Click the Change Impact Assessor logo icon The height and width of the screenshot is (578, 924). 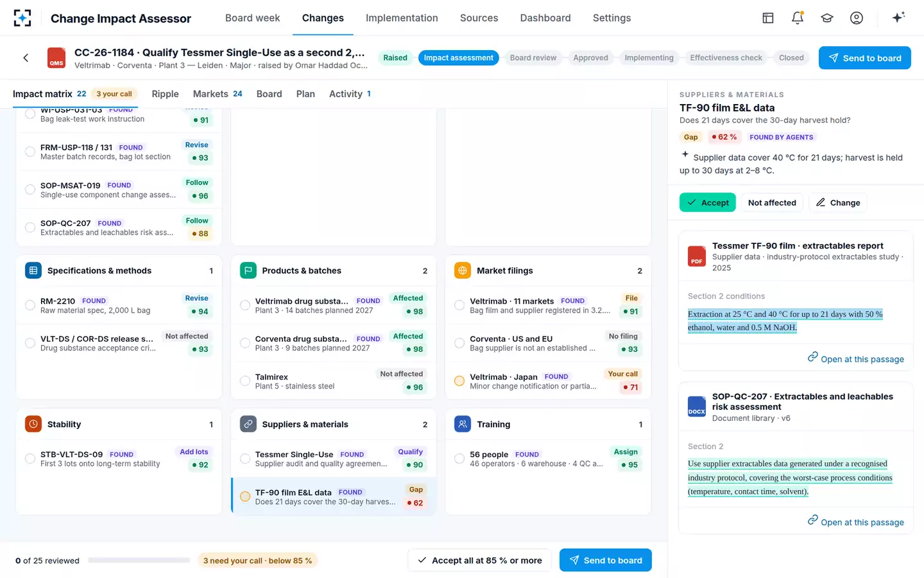pyautogui.click(x=22, y=18)
